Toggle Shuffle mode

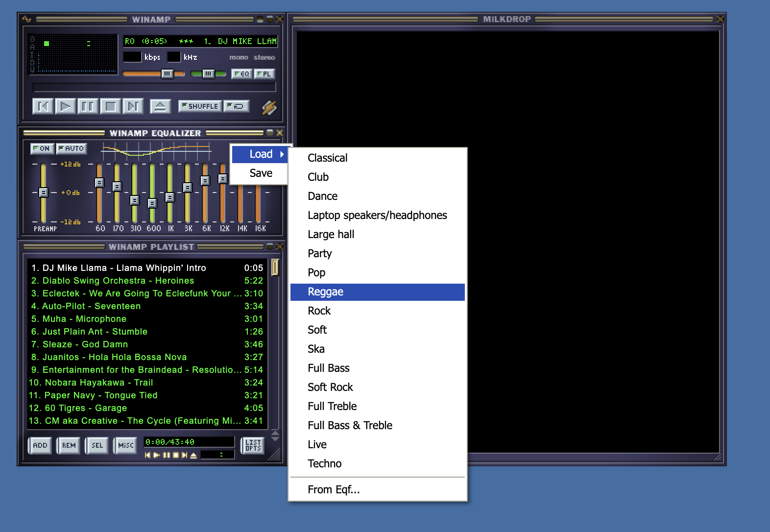pos(200,106)
